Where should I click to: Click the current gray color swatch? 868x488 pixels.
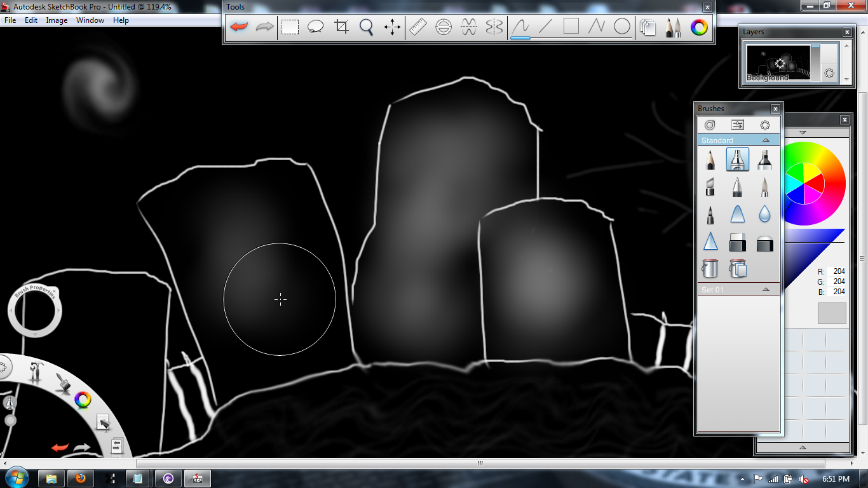tap(832, 313)
